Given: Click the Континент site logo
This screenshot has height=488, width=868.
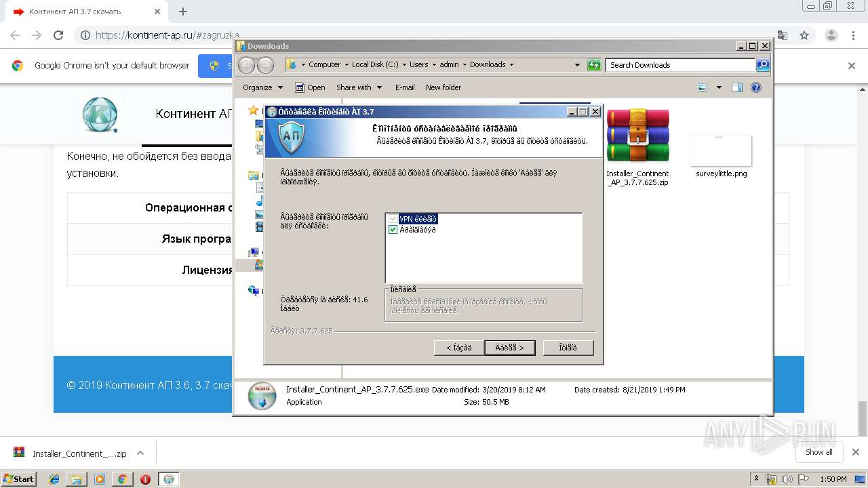Looking at the screenshot, I should (x=100, y=113).
